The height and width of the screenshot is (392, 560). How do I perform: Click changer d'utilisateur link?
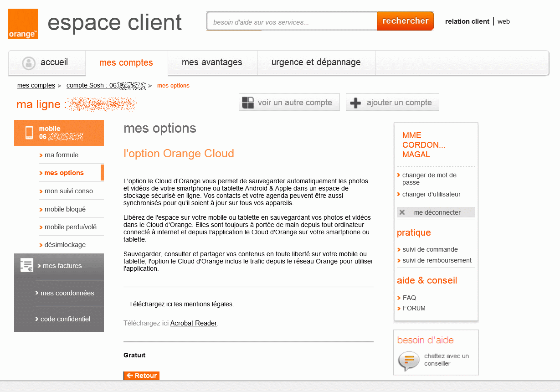432,194
